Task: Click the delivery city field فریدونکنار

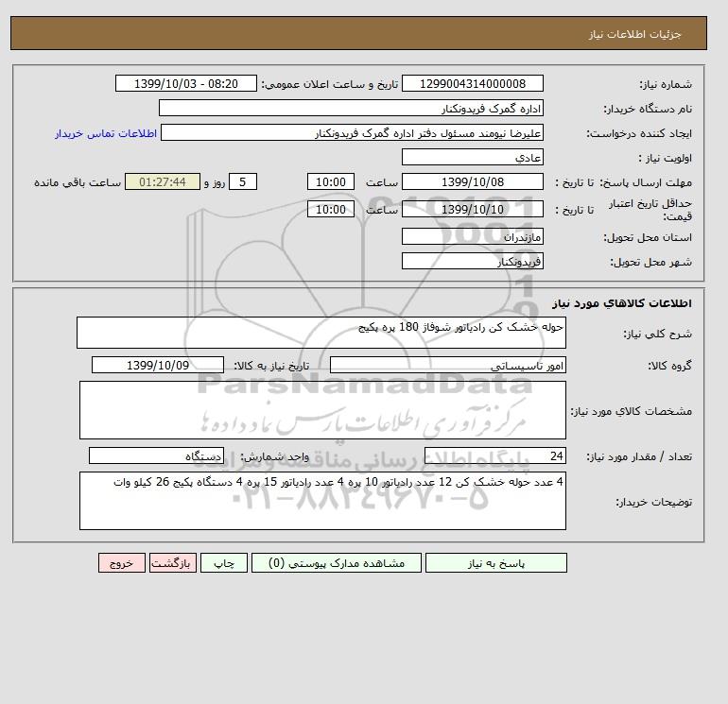Action: click(x=473, y=261)
